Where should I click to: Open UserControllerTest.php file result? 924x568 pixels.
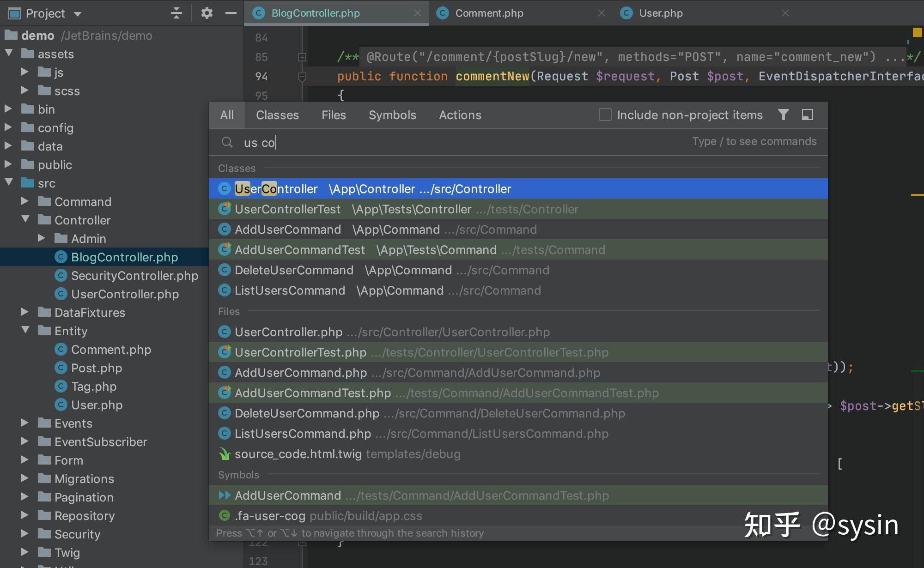click(518, 352)
